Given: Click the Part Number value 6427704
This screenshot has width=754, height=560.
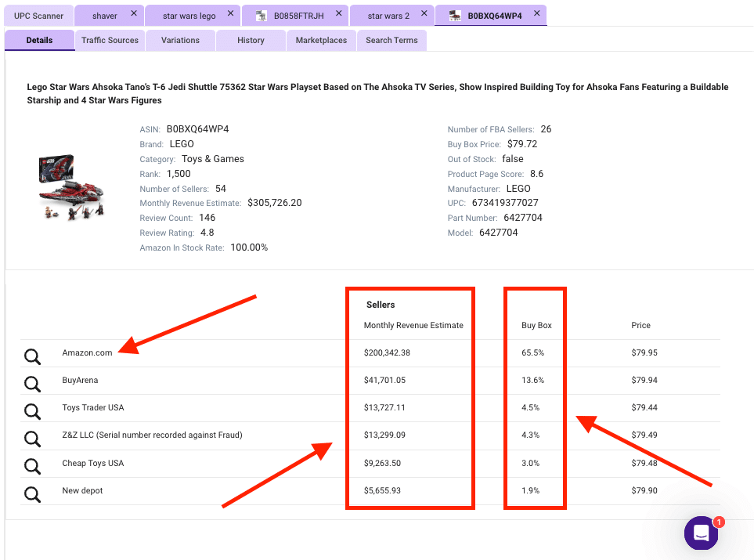Looking at the screenshot, I should [523, 218].
